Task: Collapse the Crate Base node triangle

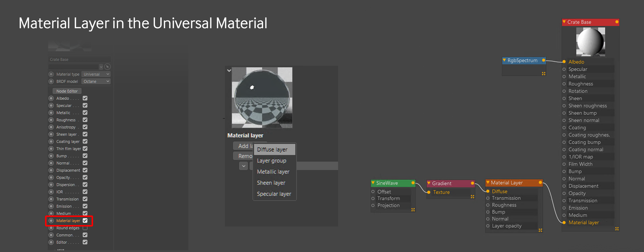Action: 564,22
